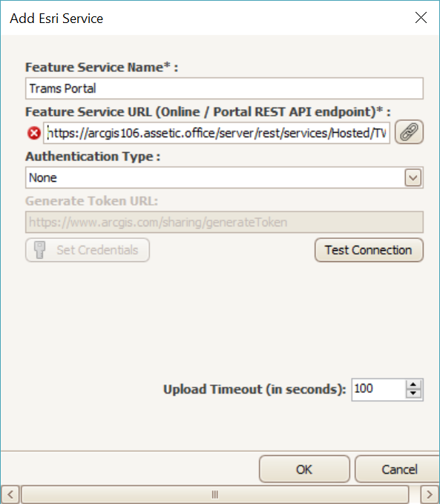Click the key icon on Set Credentials

[40, 249]
